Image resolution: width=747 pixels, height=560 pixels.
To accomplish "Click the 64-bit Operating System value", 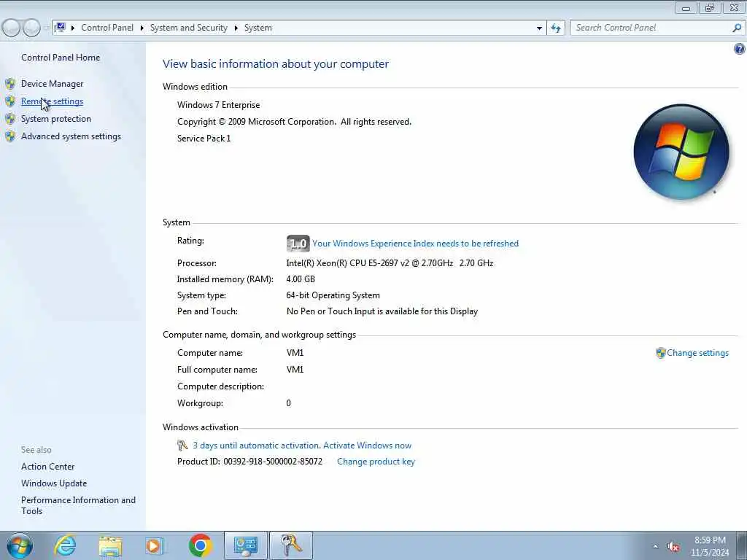I will (x=333, y=296).
